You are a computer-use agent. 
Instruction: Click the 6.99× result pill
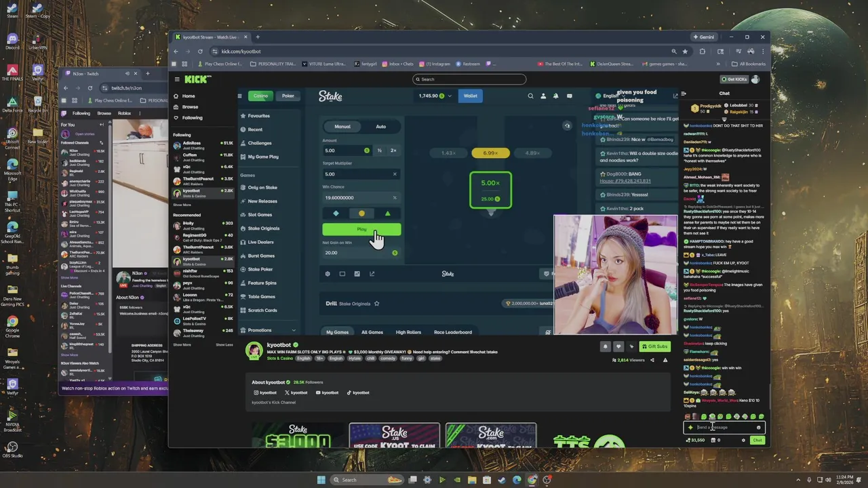[490, 153]
